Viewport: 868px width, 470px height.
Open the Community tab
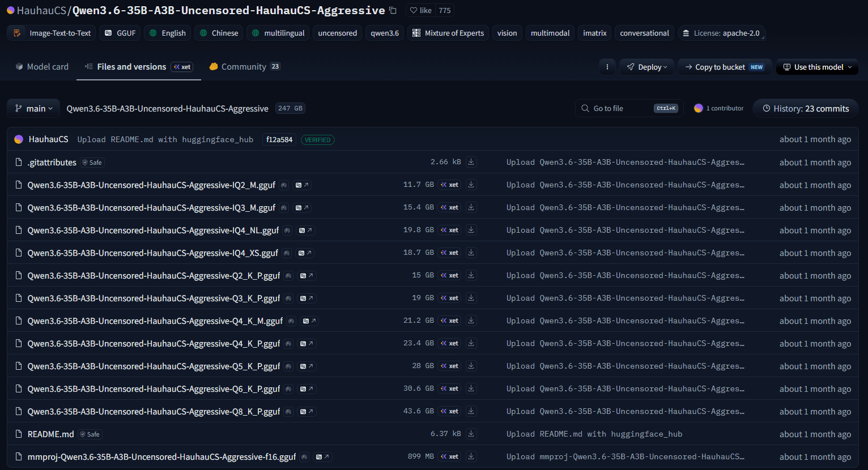tap(245, 67)
